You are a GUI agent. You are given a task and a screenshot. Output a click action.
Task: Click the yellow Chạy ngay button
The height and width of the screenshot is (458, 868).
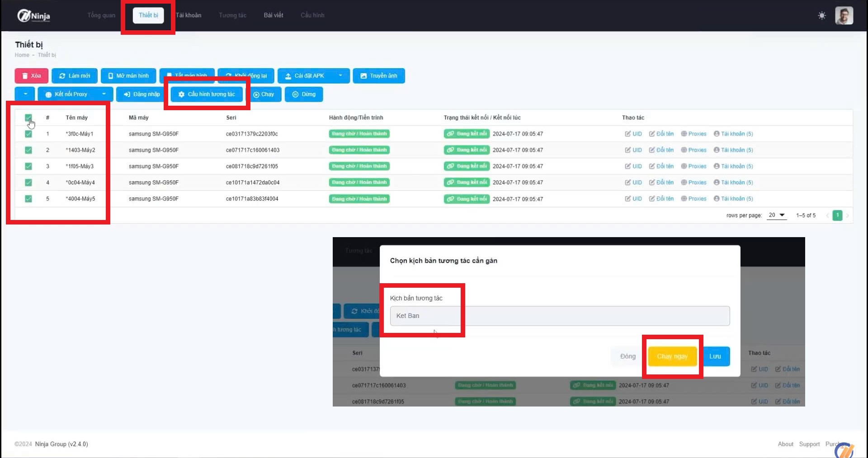tap(672, 356)
